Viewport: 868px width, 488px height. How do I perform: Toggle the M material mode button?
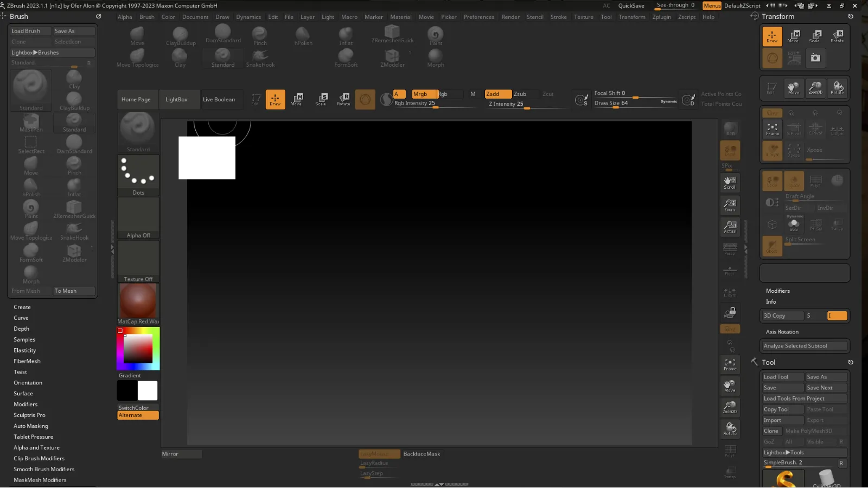(x=473, y=94)
